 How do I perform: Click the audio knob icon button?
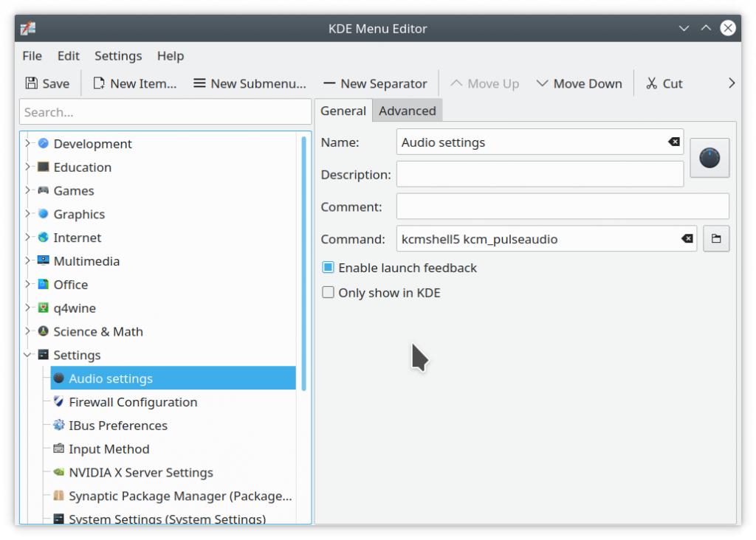point(709,158)
